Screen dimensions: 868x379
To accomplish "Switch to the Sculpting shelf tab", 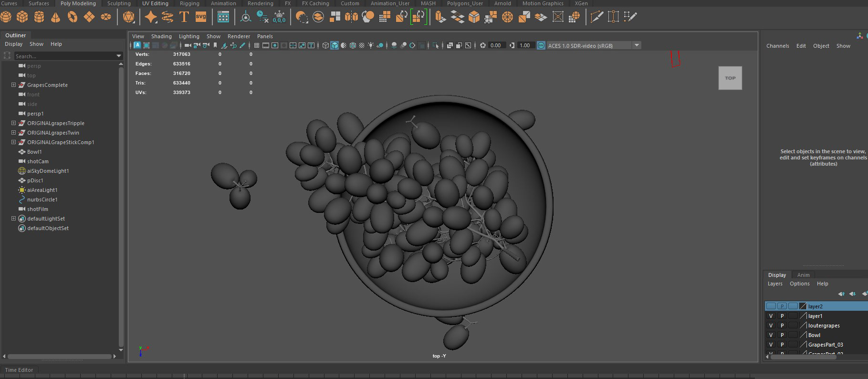I will click(119, 3).
